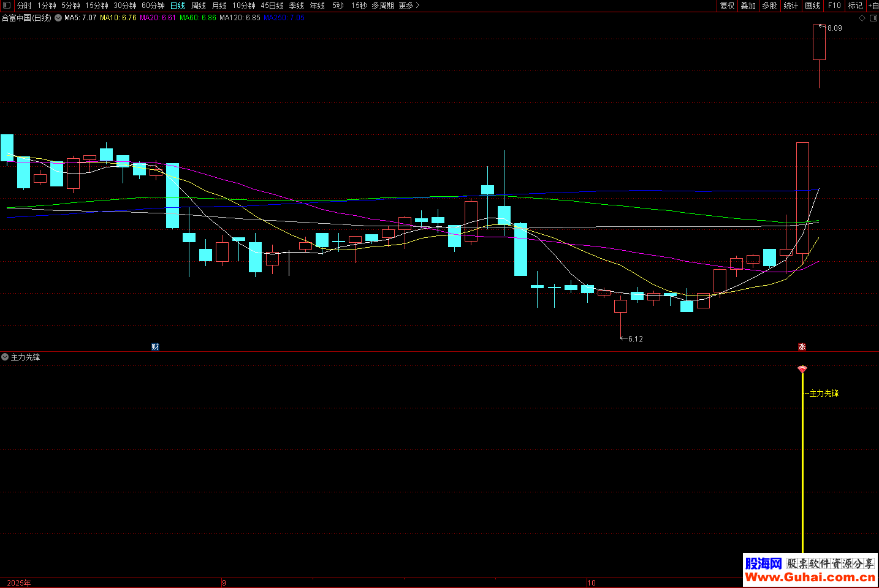Click the red signal icon above yellow indicator line
This screenshot has height=588, width=879.
tap(802, 369)
